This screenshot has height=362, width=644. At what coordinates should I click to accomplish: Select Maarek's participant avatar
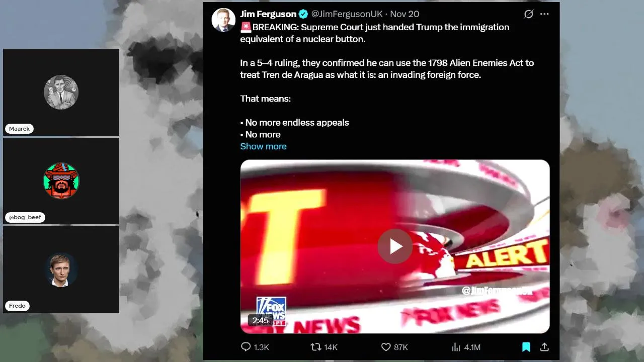click(61, 92)
